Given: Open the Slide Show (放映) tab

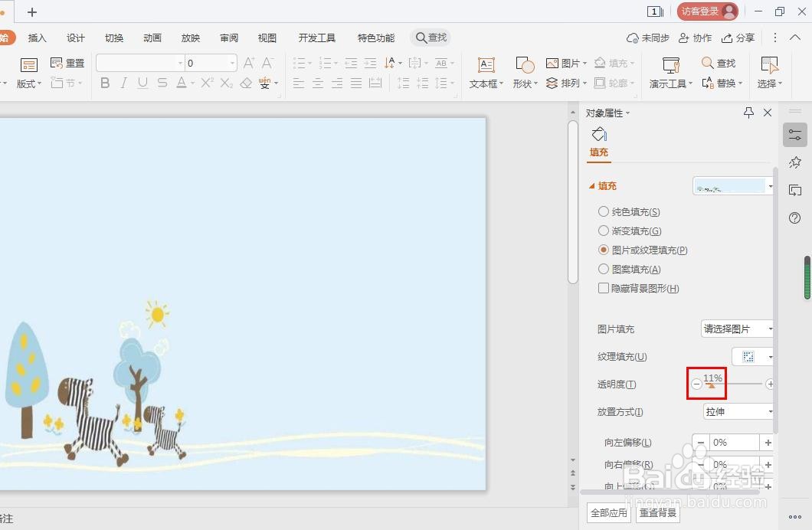Looking at the screenshot, I should (x=191, y=38).
